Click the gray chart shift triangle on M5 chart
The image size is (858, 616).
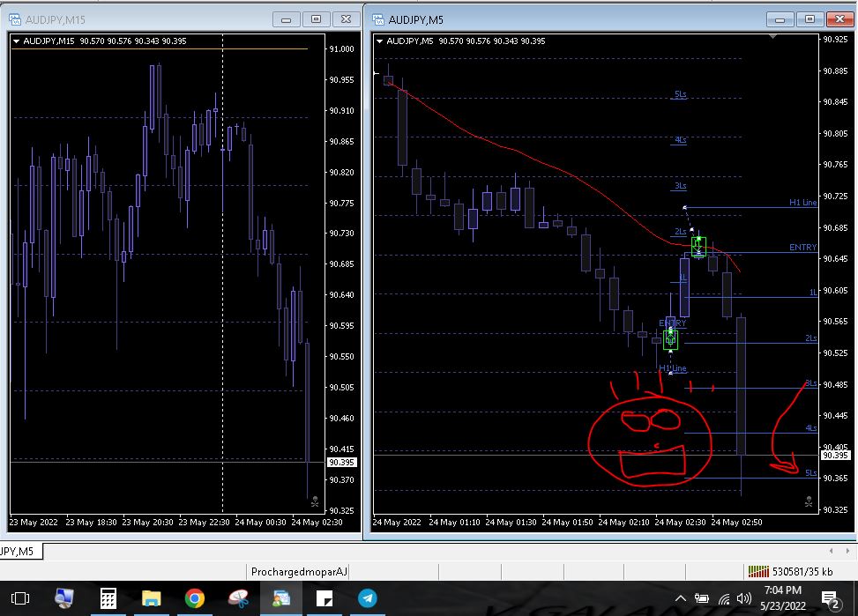point(772,37)
